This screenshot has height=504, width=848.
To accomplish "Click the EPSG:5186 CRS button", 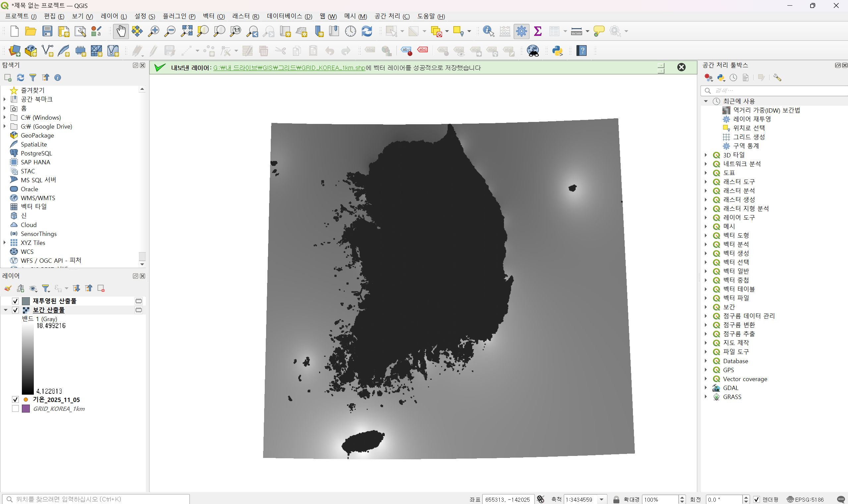I will [x=805, y=499].
